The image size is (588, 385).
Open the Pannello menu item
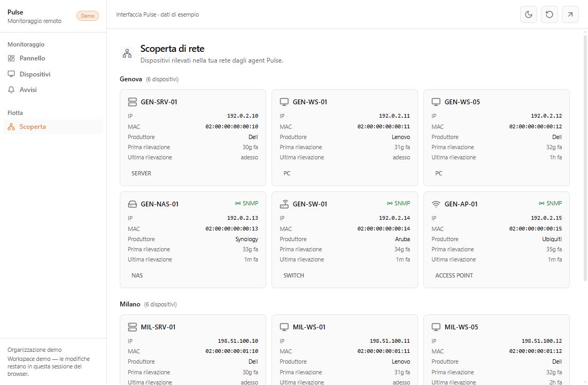click(53, 58)
